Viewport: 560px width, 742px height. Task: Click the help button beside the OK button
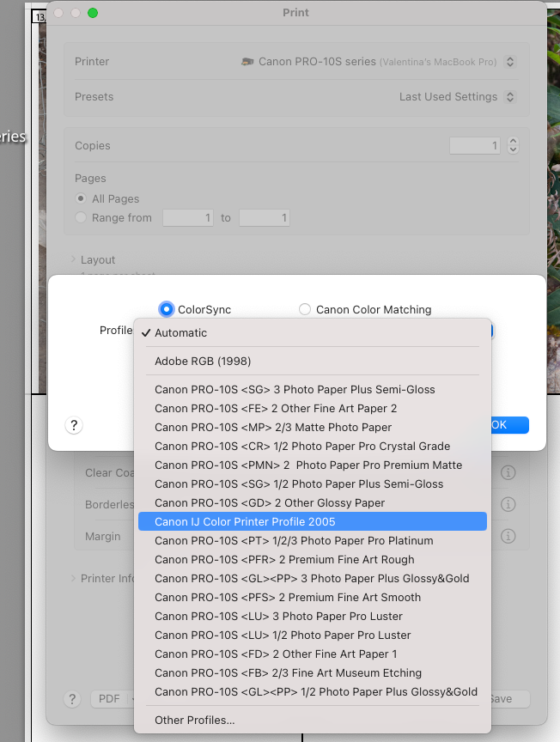[x=74, y=425]
